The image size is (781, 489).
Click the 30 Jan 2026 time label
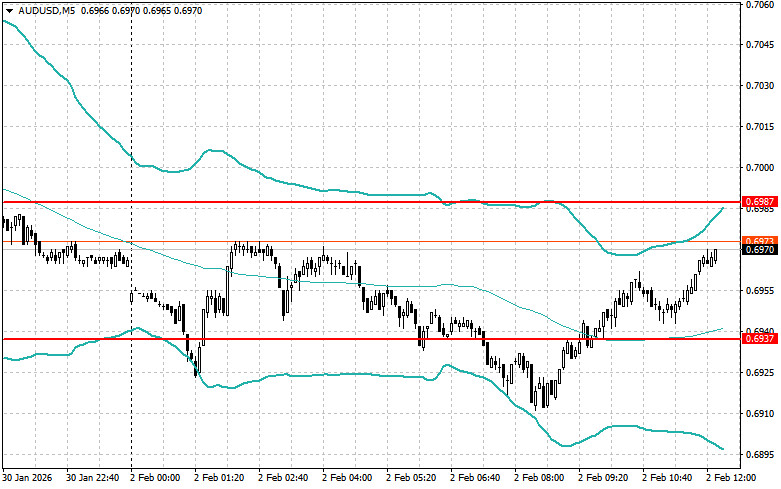(27, 478)
